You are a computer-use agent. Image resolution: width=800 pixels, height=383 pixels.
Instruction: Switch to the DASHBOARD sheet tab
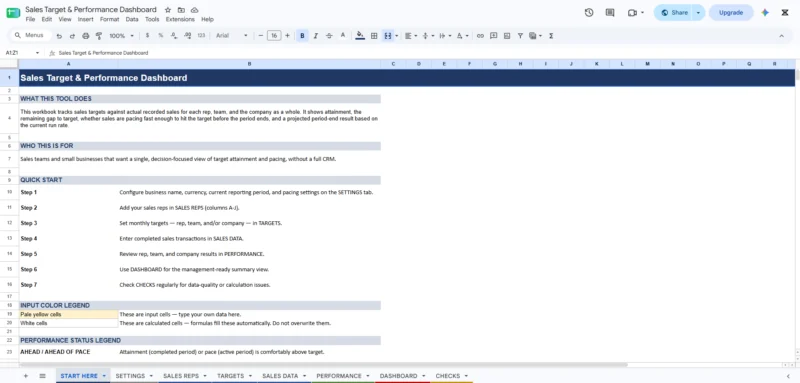click(398, 376)
